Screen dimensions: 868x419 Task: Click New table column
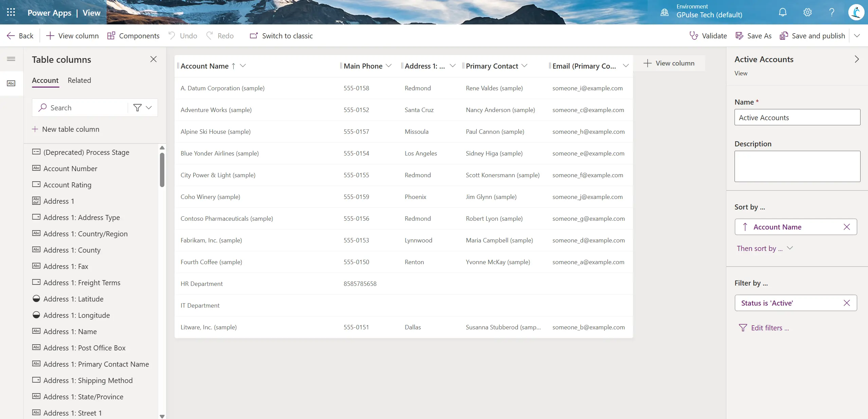(66, 129)
